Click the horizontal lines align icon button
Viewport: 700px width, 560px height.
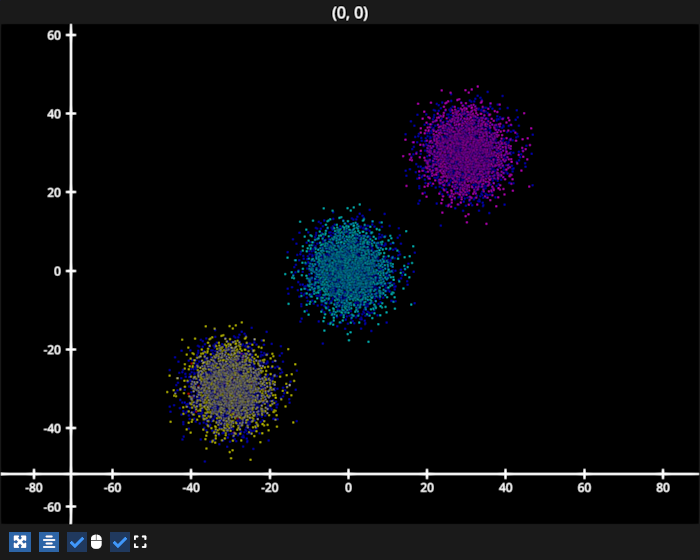(49, 542)
